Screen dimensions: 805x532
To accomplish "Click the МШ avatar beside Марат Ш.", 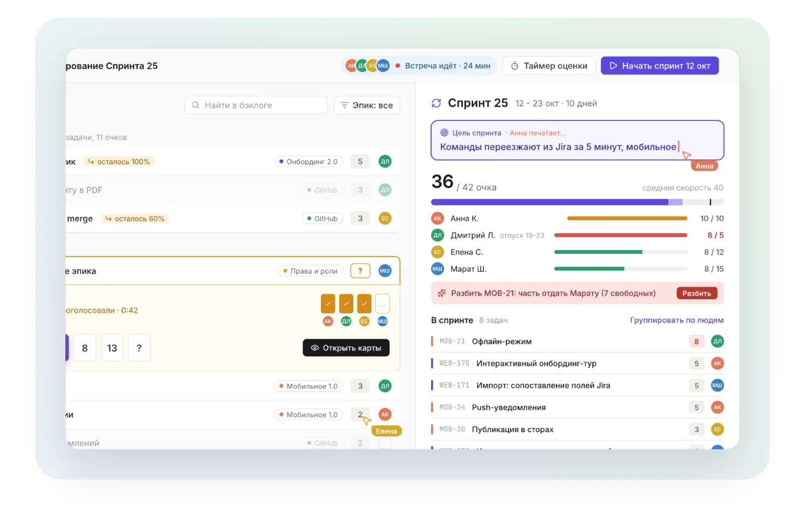I will coord(438,269).
